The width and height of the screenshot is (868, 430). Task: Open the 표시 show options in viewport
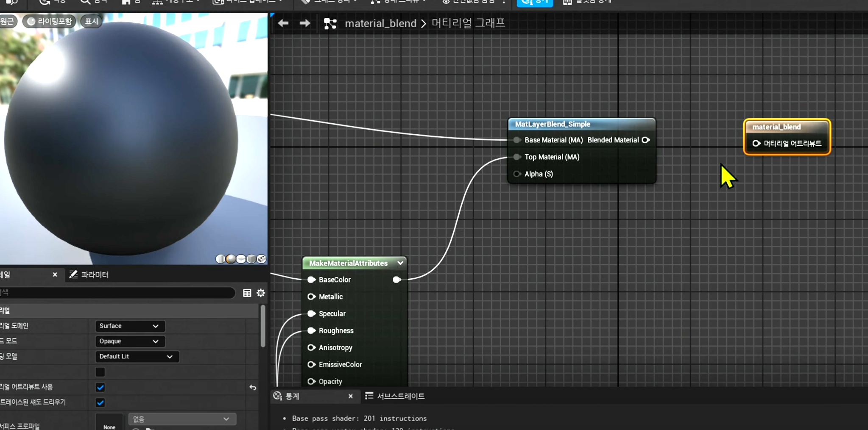tap(92, 21)
